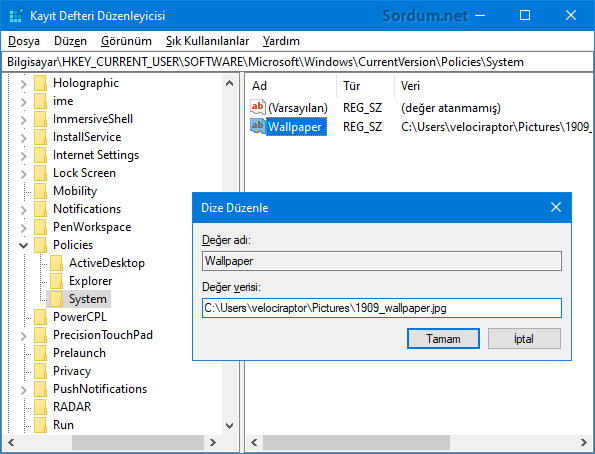595x454 pixels.
Task: Open the Dosya menu
Action: [24, 41]
